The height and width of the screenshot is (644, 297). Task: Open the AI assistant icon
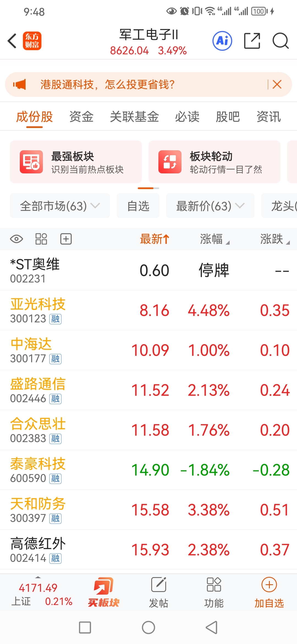pyautogui.click(x=222, y=41)
